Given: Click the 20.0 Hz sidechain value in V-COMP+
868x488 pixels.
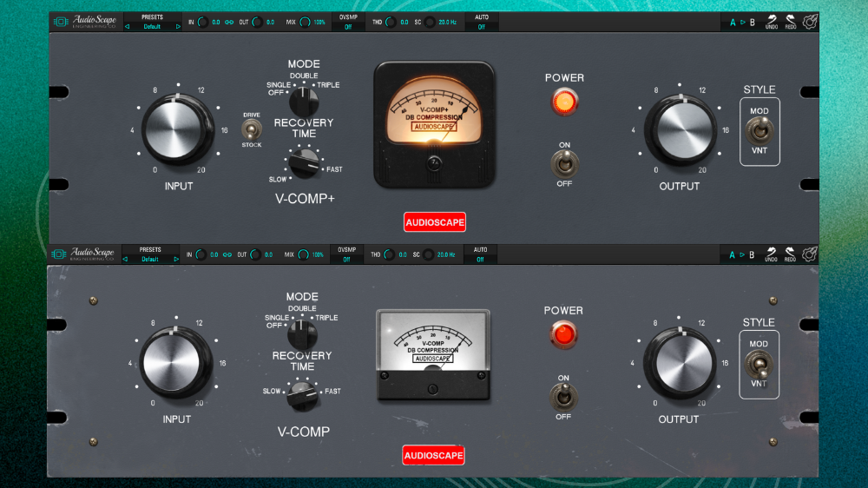Looking at the screenshot, I should click(x=447, y=23).
